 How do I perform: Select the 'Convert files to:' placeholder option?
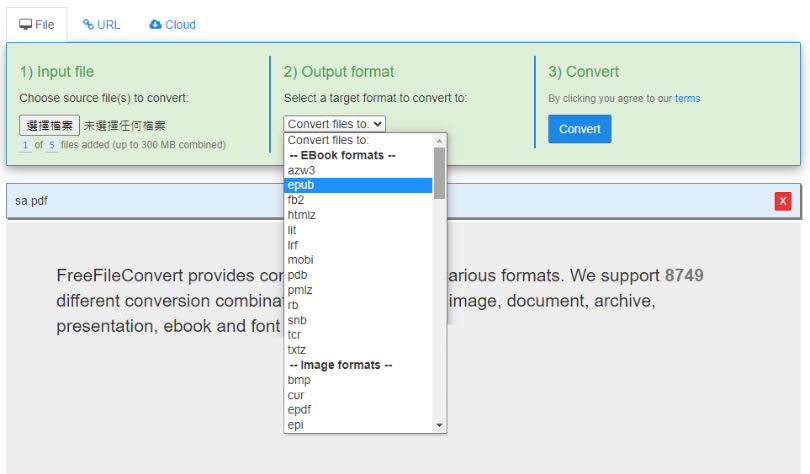click(x=358, y=140)
